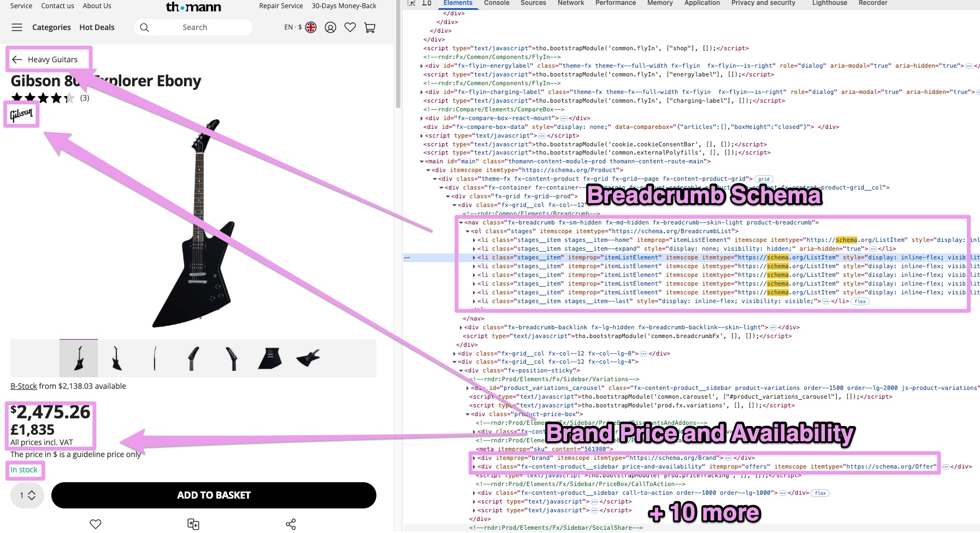The width and height of the screenshot is (980, 533).
Task: Click the Service link
Action: click(21, 6)
